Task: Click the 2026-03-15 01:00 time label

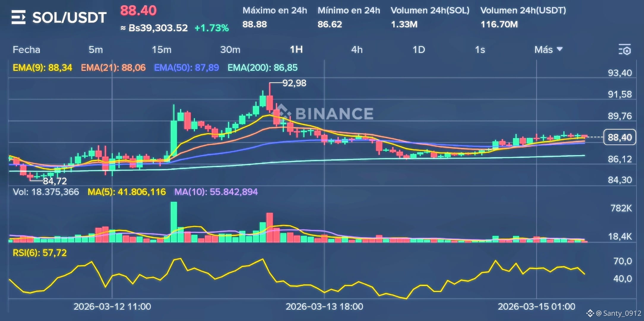Action: click(536, 306)
